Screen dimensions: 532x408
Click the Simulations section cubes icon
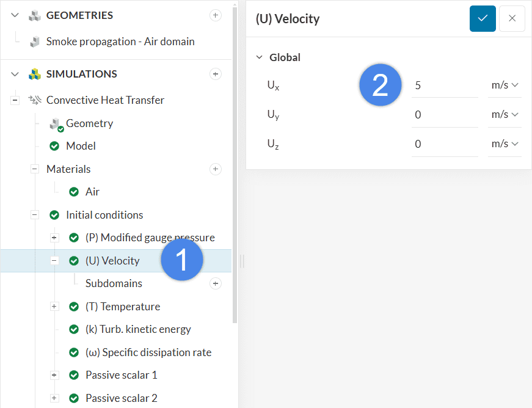34,74
